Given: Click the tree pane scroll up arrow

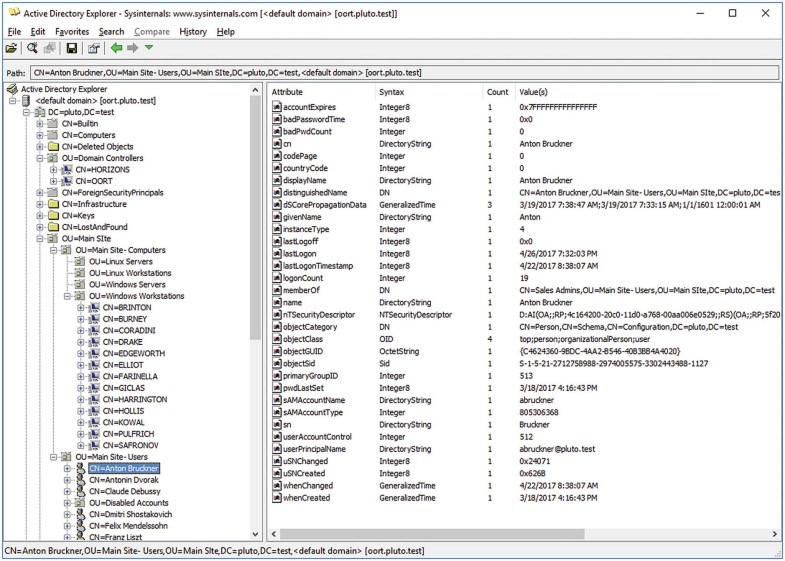Looking at the screenshot, I should coord(255,90).
